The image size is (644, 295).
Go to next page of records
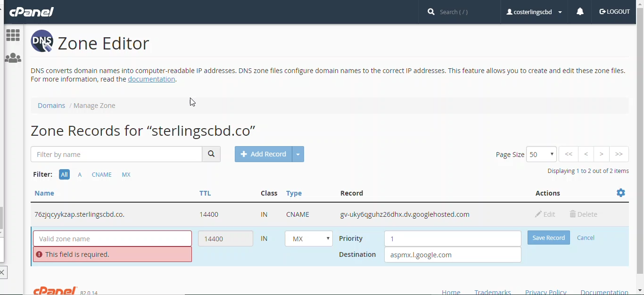tap(602, 154)
